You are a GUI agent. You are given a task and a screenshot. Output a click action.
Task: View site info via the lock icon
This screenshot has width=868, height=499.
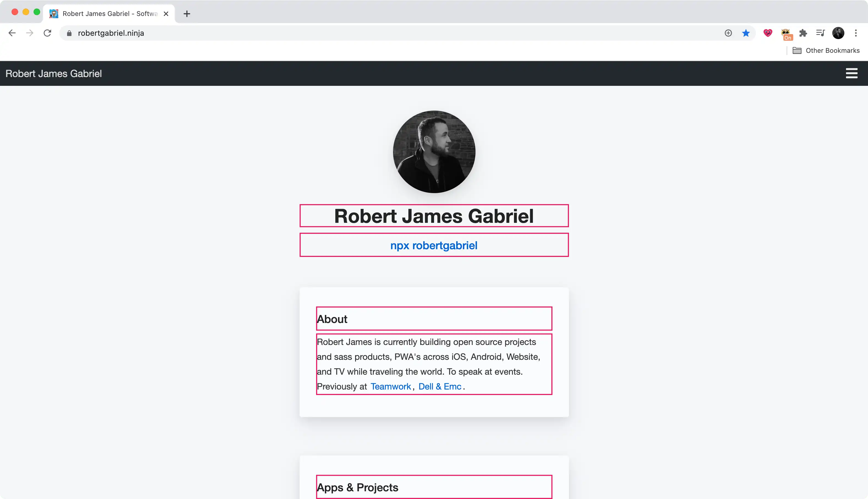click(69, 33)
